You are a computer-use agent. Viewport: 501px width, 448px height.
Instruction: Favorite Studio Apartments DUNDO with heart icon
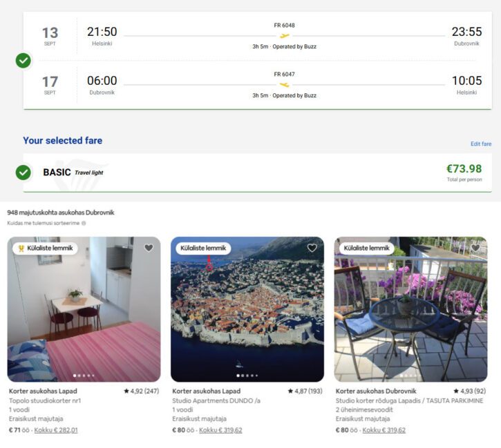click(x=312, y=248)
